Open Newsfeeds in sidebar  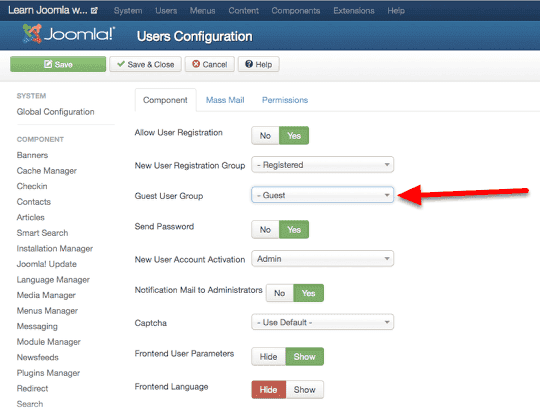[38, 357]
